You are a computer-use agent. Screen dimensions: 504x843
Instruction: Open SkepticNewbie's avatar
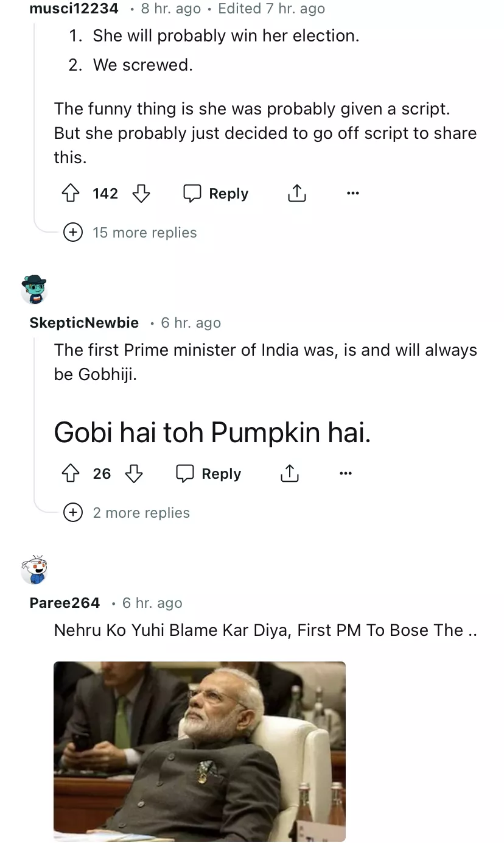tap(33, 289)
